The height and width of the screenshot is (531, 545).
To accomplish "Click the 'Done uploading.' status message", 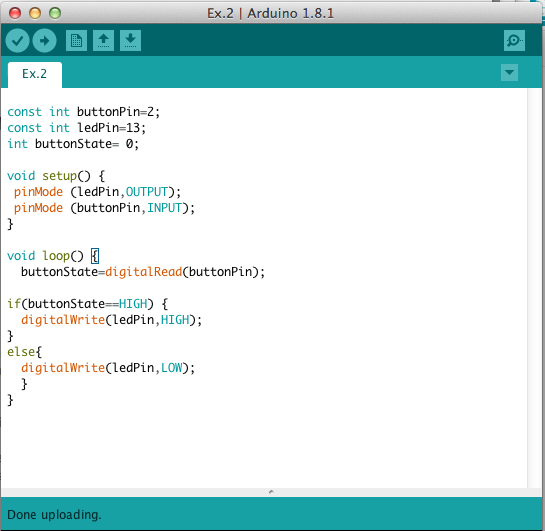I will coord(54,515).
